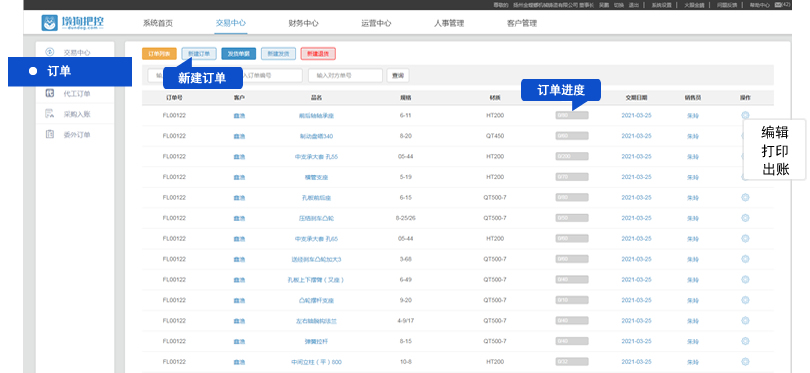Focus the 输入对方单号 input field
The width and height of the screenshot is (810, 373).
pyautogui.click(x=345, y=75)
